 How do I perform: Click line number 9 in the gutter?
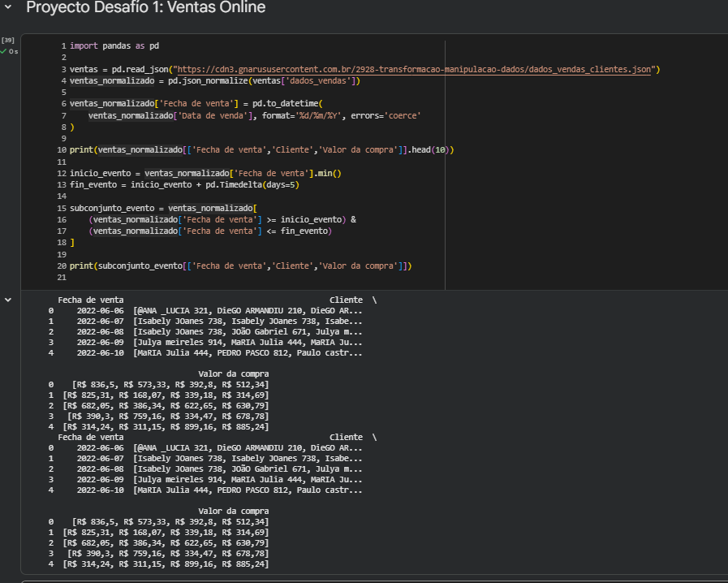[x=62, y=139]
